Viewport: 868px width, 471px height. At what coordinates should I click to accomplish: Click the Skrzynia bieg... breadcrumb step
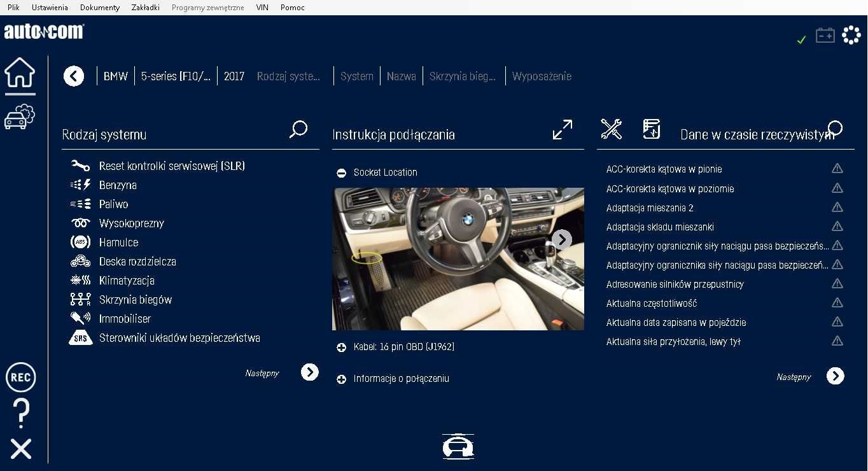tap(463, 76)
